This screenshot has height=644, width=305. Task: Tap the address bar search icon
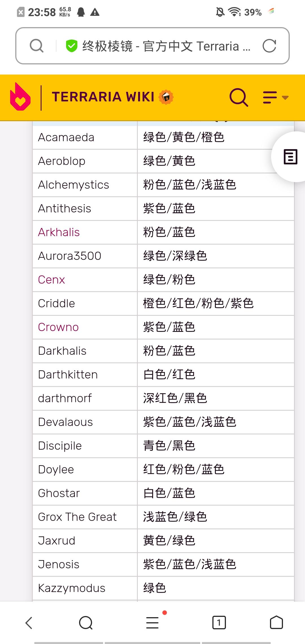(37, 46)
